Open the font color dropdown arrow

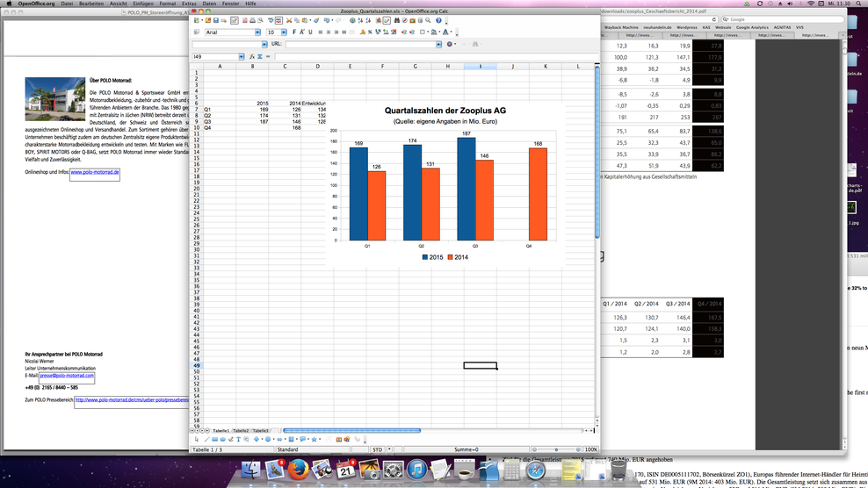click(452, 32)
